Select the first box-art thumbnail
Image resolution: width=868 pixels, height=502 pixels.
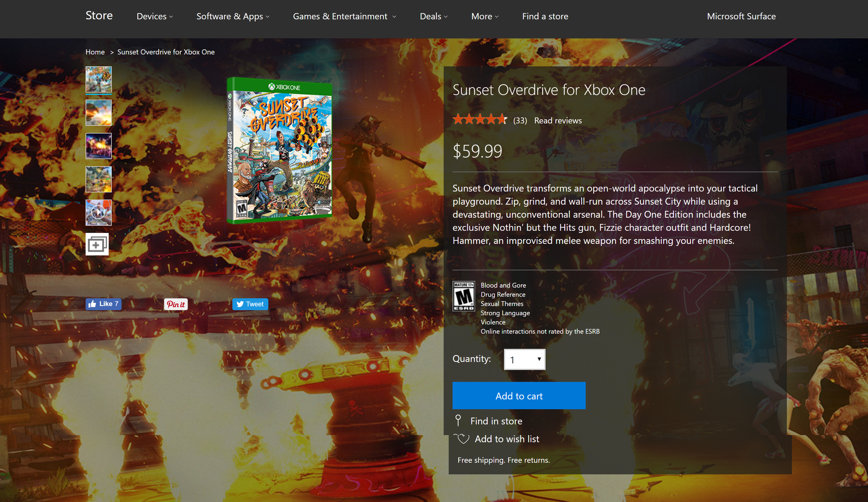[99, 80]
